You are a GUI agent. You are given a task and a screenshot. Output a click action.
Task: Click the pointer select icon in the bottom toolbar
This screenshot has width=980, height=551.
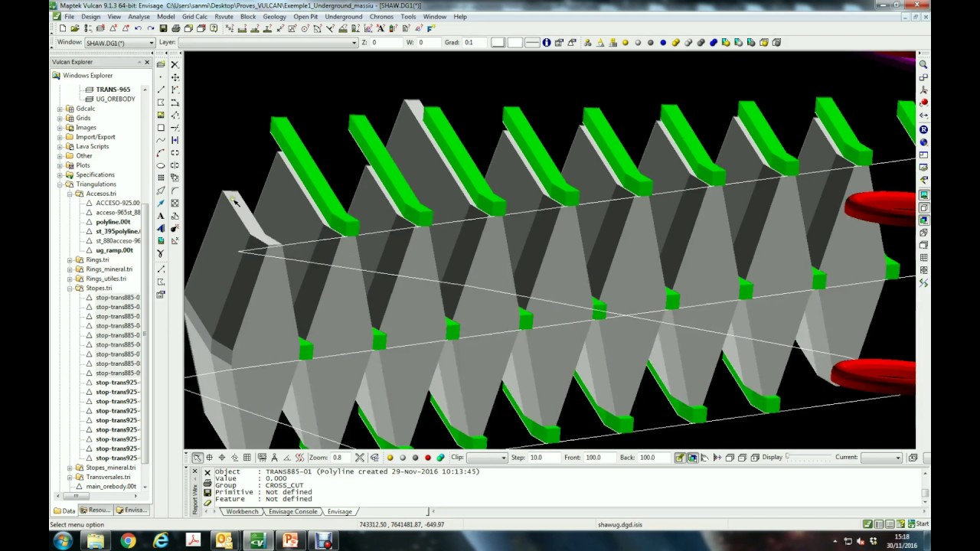pos(197,458)
